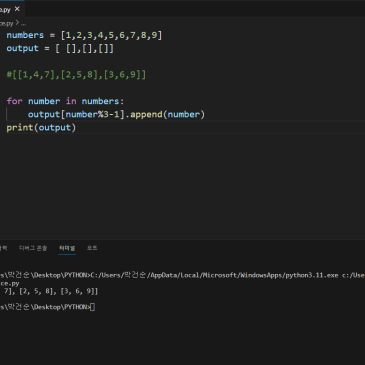The height and width of the screenshot is (365, 365).
Task: Expand the breadcrumb chevron arrow
Action: point(17,23)
